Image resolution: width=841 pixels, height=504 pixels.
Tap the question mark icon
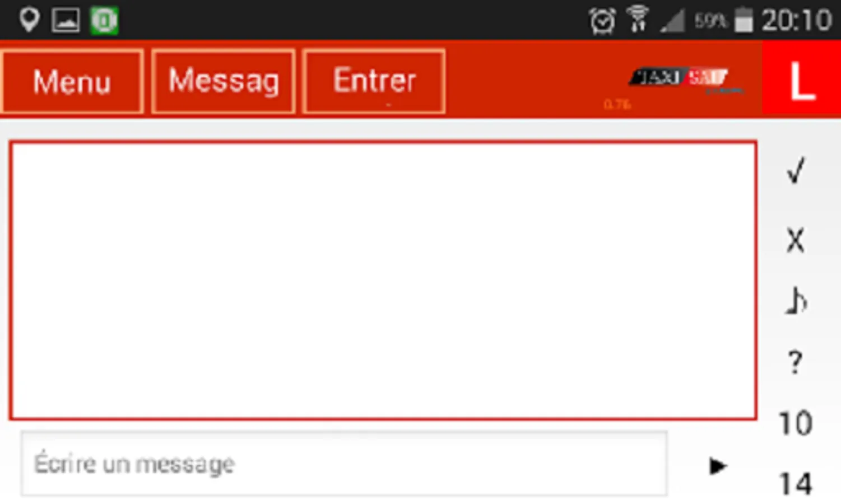click(796, 362)
